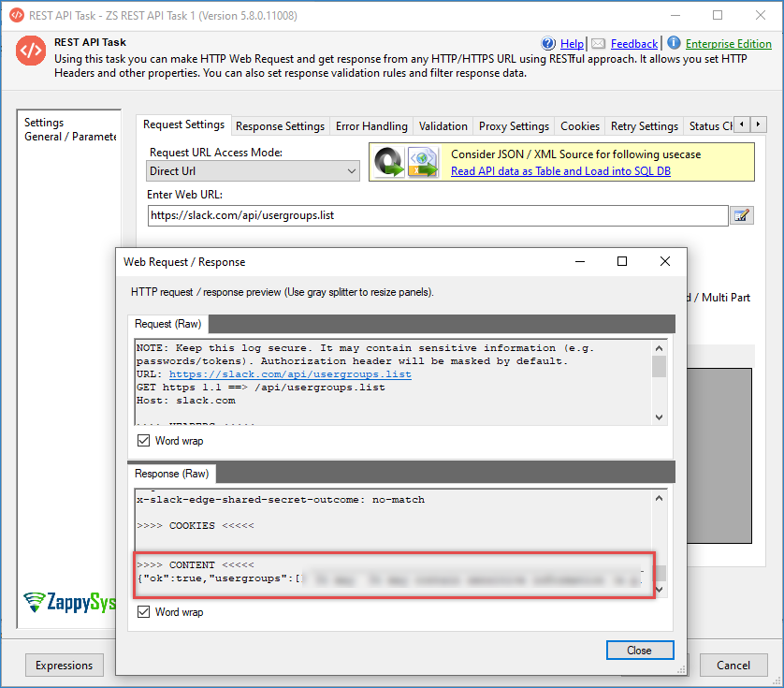
Task: Go to the Retry Settings tab
Action: (644, 126)
